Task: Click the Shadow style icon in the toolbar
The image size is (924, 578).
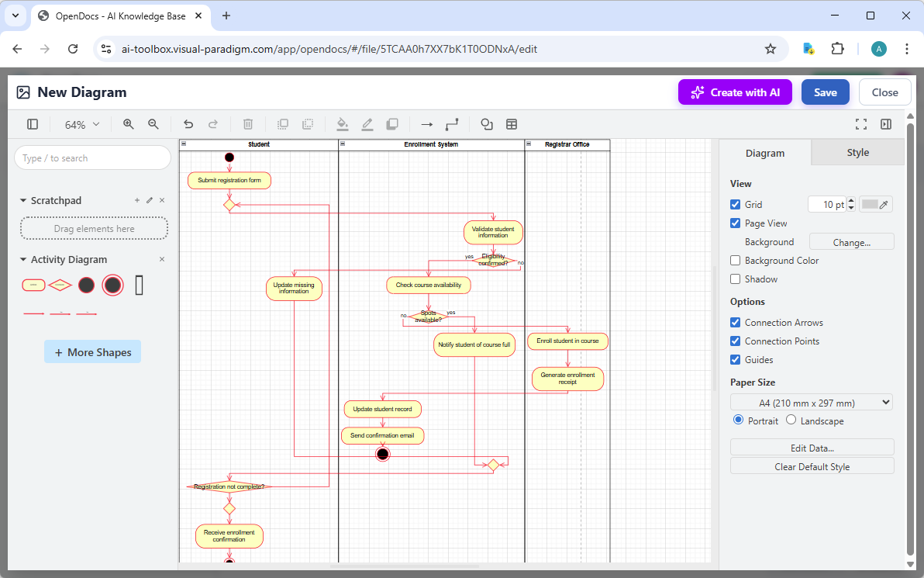Action: pyautogui.click(x=392, y=124)
